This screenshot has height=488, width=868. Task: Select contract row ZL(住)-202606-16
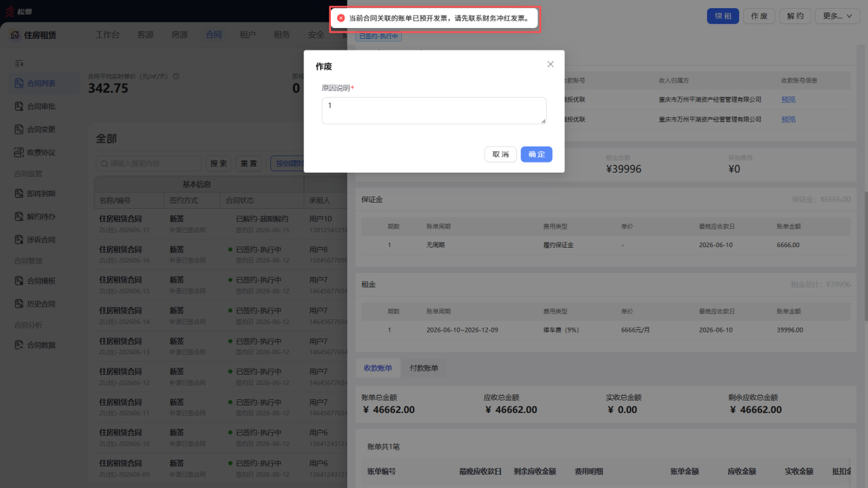click(220, 255)
